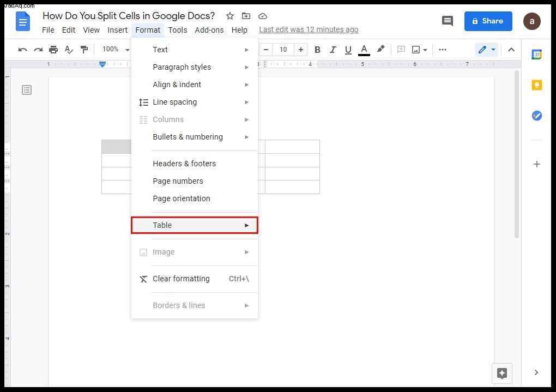Expand the Table submenu

click(194, 225)
